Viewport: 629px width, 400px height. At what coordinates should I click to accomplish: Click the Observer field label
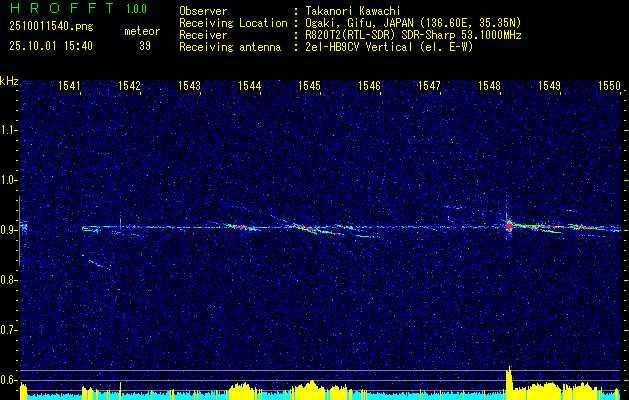tap(203, 11)
